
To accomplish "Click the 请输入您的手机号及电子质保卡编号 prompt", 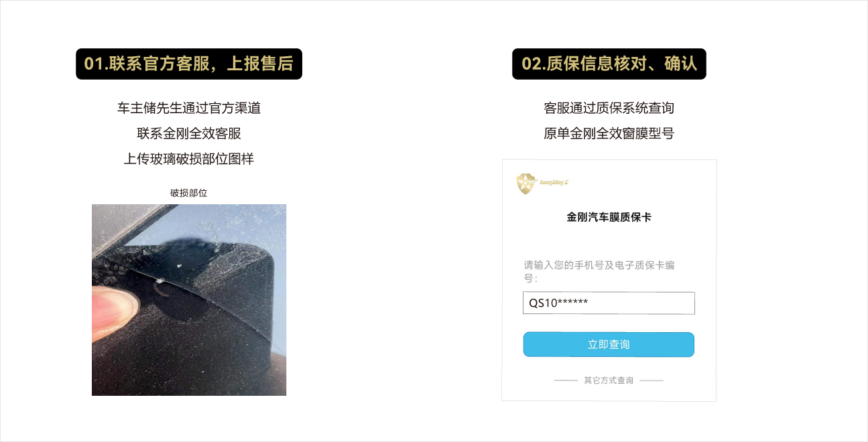I will pos(599,271).
